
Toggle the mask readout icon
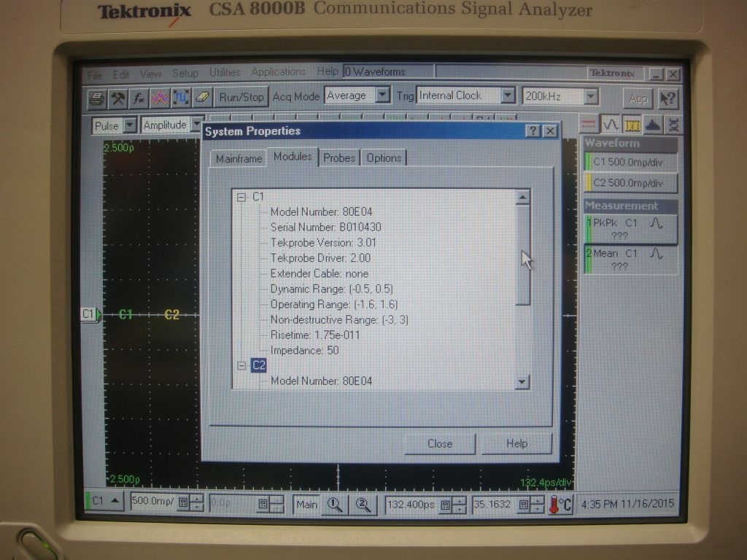tap(673, 125)
